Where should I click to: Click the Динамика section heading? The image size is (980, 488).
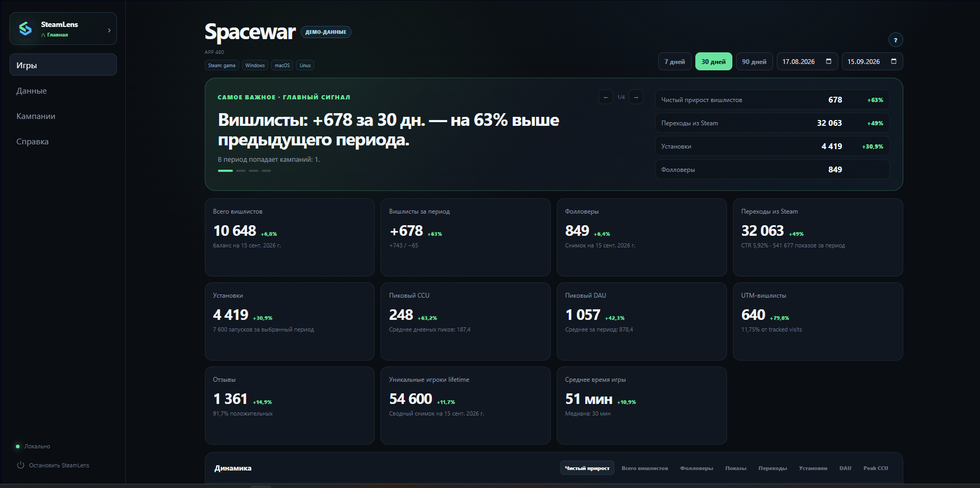(x=233, y=468)
